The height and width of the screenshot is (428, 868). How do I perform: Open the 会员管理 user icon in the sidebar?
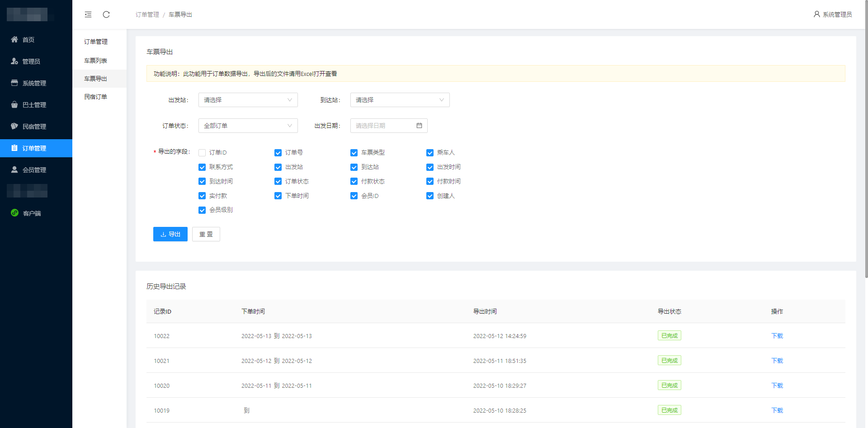14,169
